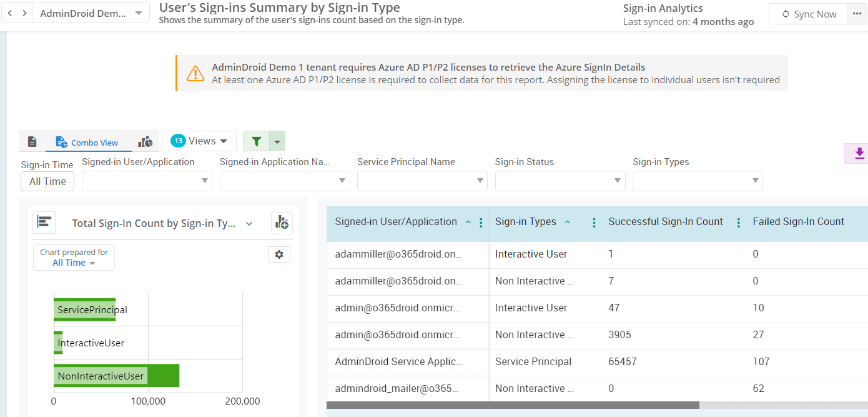This screenshot has width=868, height=417.
Task: Open the 13 Views menu
Action: pyautogui.click(x=199, y=141)
